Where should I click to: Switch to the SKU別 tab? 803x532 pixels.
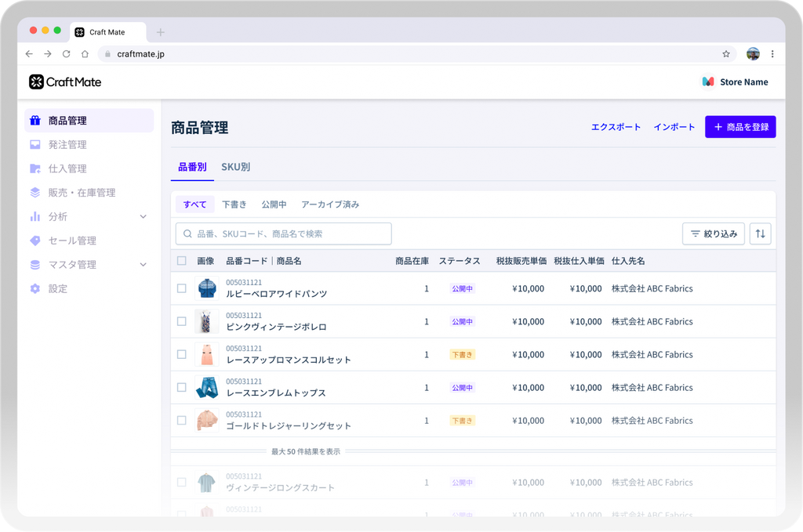(x=235, y=167)
